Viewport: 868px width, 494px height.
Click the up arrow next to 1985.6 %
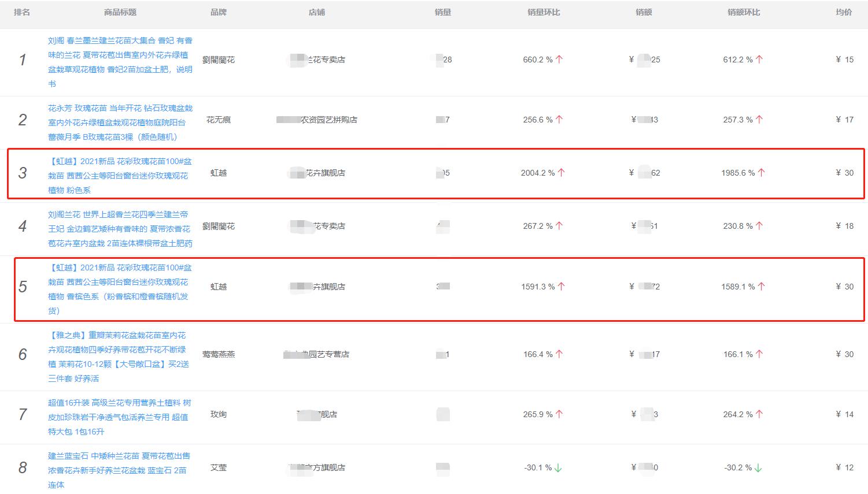pyautogui.click(x=762, y=173)
